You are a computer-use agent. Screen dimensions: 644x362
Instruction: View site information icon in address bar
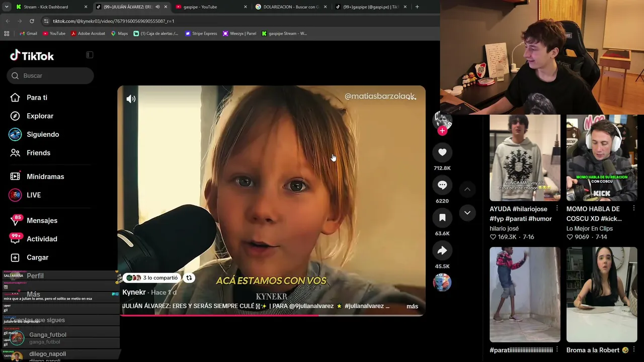46,21
